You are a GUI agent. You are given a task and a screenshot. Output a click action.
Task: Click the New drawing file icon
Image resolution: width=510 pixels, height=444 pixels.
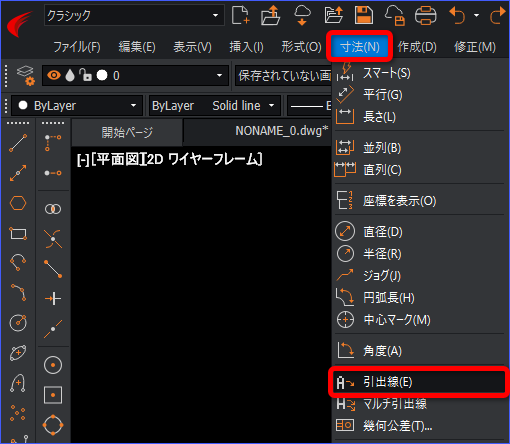240,15
